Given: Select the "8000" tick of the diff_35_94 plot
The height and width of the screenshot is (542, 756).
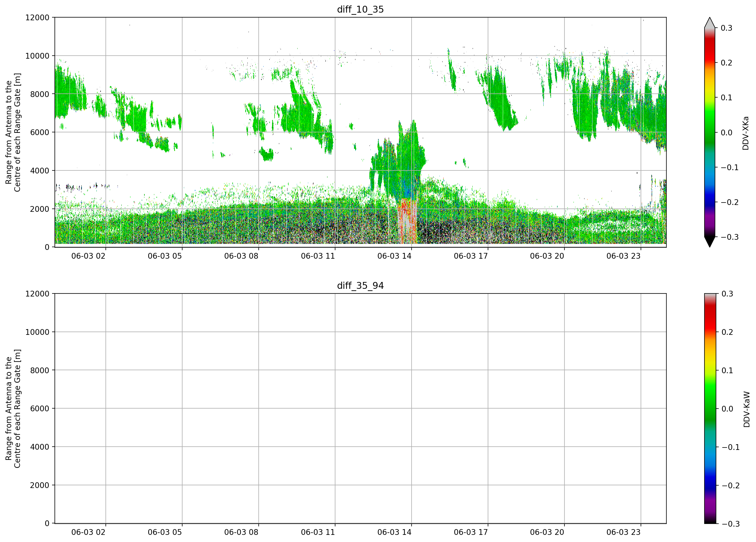Looking at the screenshot, I should pyautogui.click(x=40, y=370).
